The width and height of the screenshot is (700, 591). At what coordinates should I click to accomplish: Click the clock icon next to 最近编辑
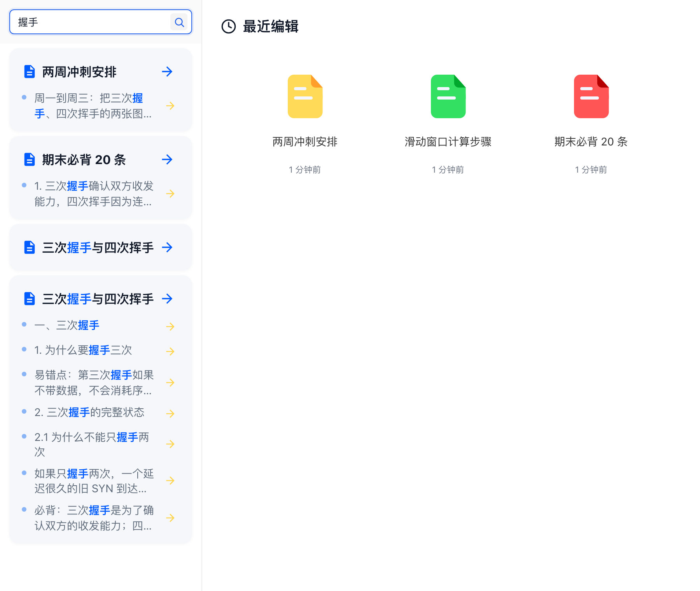pyautogui.click(x=229, y=26)
